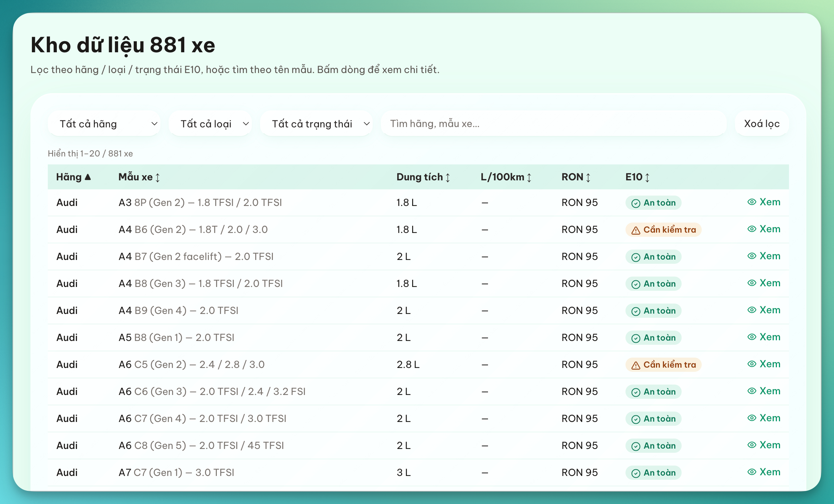Click 'An toàn' badge on A4 B9 row
This screenshot has height=504, width=834.
pos(653,310)
